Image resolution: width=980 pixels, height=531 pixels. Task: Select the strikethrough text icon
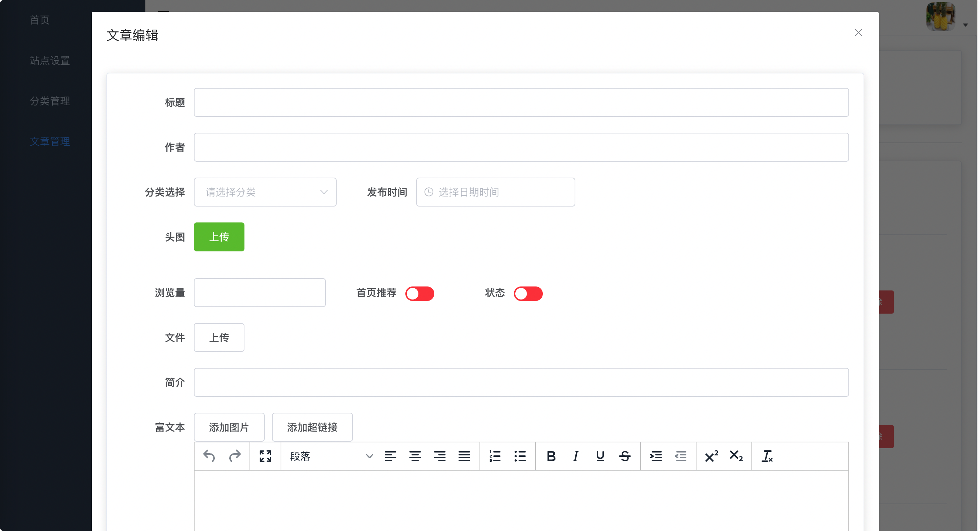tap(625, 456)
